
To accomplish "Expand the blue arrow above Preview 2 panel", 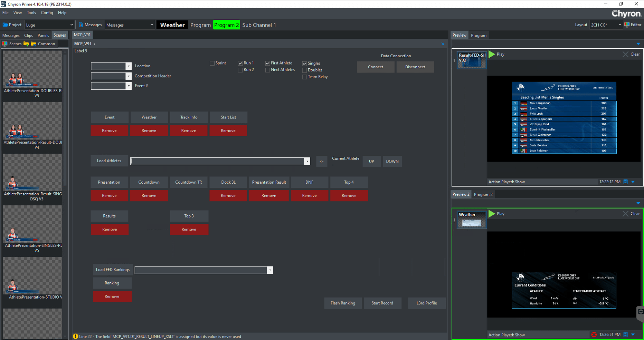I will pyautogui.click(x=638, y=203).
